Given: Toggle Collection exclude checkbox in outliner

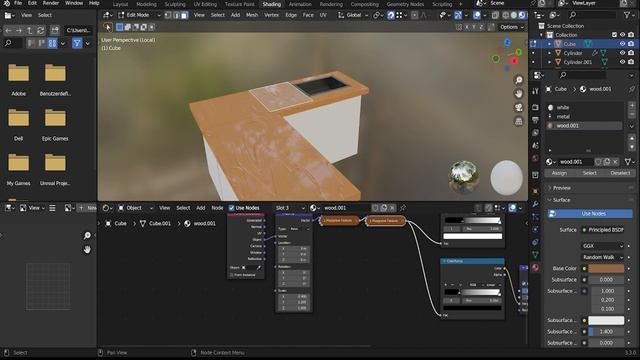Looking at the screenshot, I should (x=614, y=35).
